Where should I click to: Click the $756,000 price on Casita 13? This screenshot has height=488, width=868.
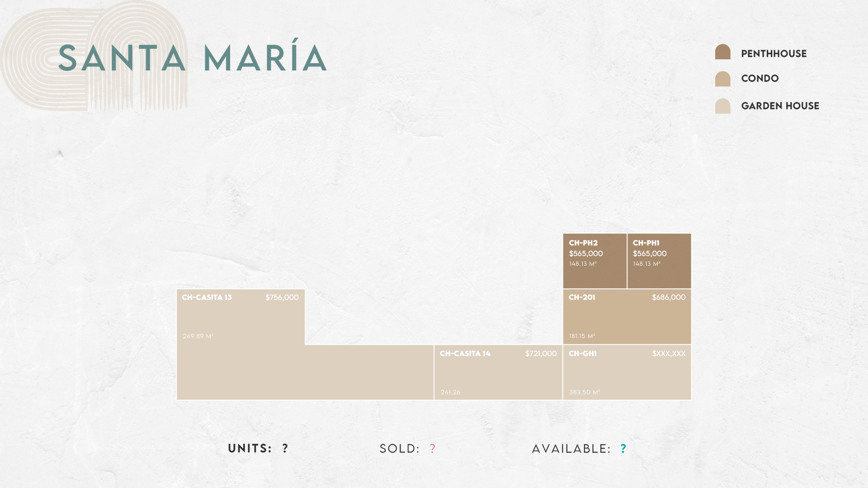point(282,297)
